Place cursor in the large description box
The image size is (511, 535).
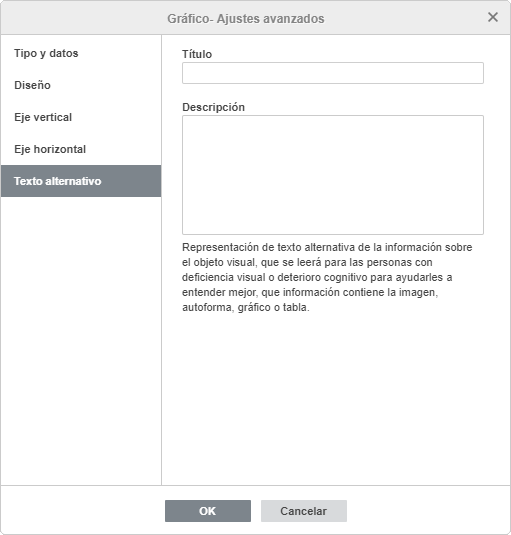(x=333, y=175)
